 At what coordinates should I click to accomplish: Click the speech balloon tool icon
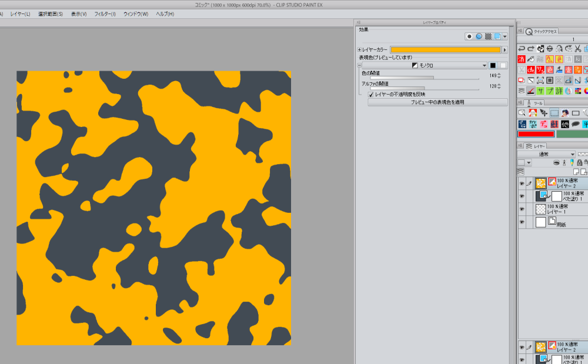[x=576, y=124]
